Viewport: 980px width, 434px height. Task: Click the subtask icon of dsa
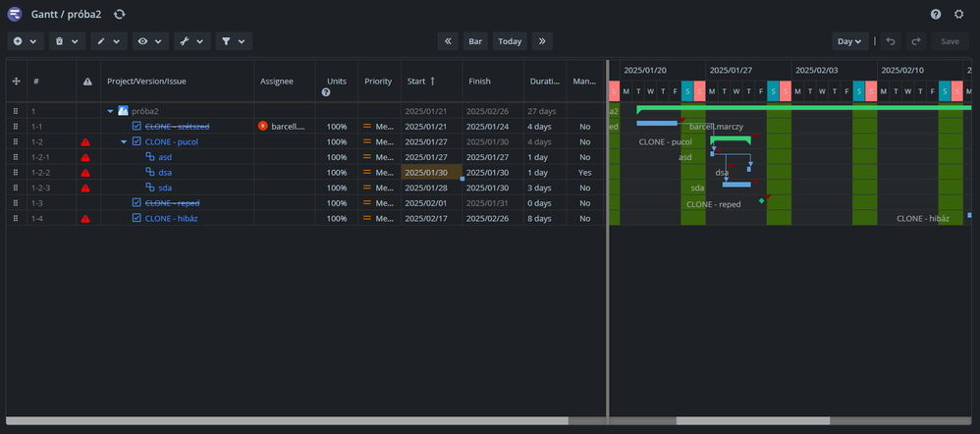[150, 172]
